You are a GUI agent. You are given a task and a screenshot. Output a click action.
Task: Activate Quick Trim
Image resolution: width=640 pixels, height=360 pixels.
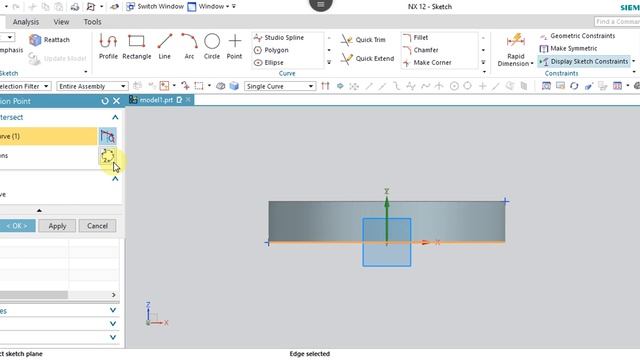pyautogui.click(x=363, y=40)
